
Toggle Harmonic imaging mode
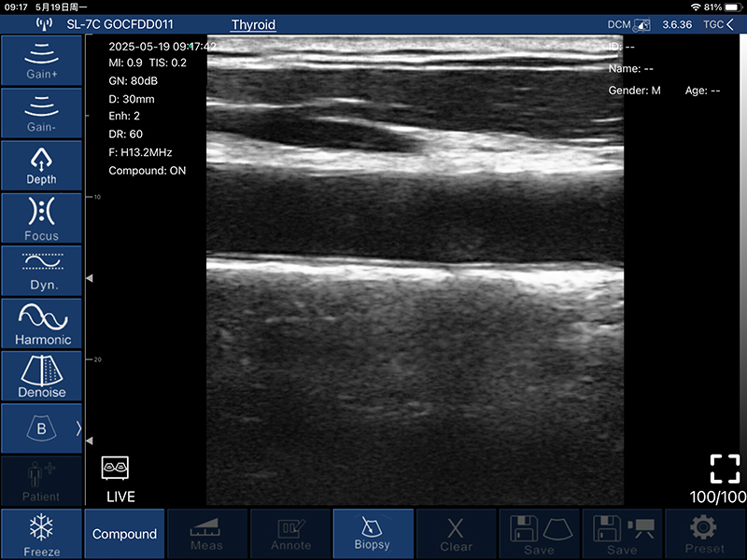pyautogui.click(x=41, y=323)
